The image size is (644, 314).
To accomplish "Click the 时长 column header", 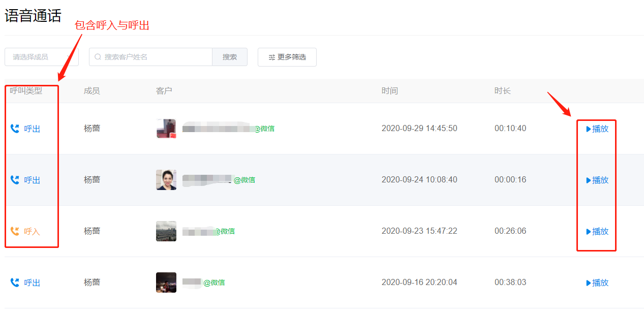I will (x=503, y=91).
